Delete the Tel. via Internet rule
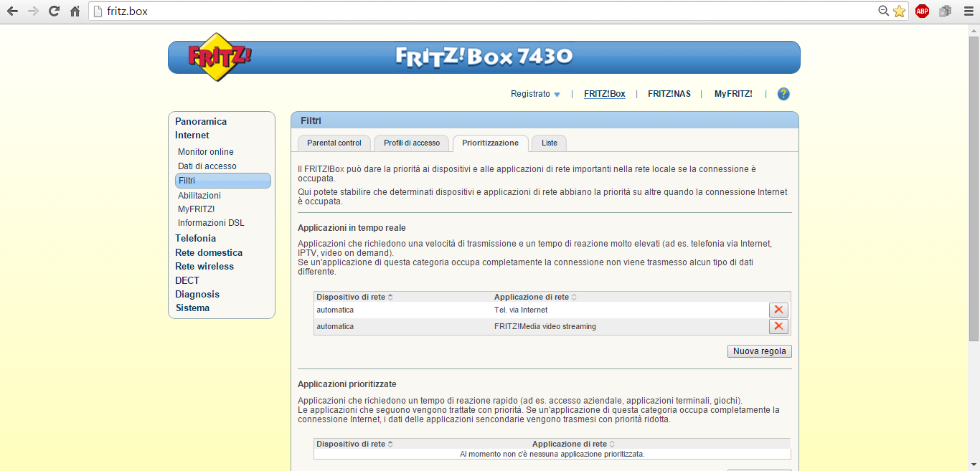The width and height of the screenshot is (980, 471). (778, 310)
